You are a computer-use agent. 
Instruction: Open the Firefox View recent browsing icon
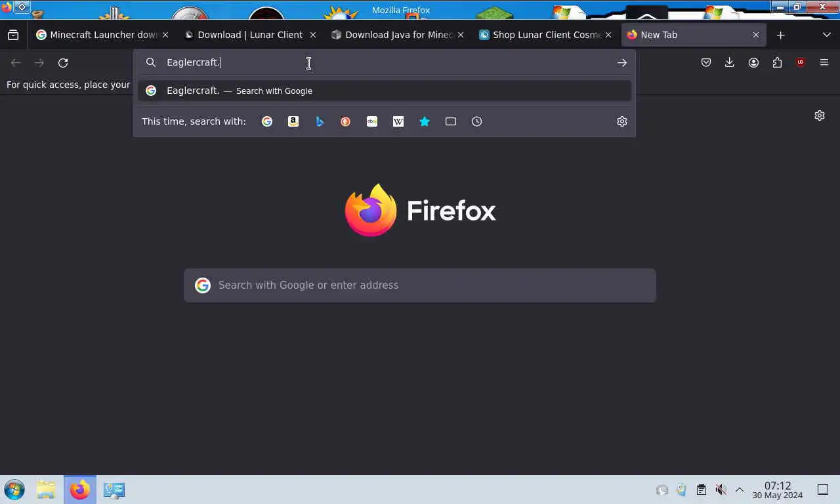(13, 35)
